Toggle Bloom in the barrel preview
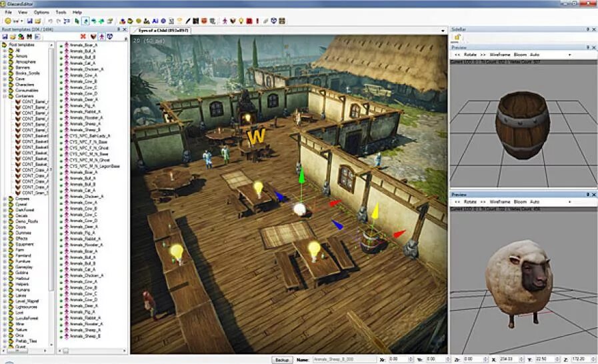The width and height of the screenshot is (598, 364). (520, 55)
